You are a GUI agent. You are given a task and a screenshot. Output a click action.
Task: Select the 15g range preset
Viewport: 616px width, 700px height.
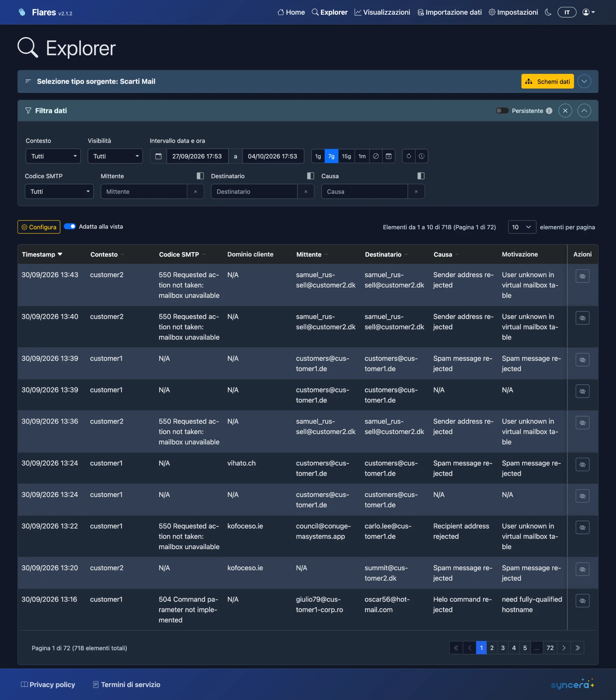(x=346, y=156)
